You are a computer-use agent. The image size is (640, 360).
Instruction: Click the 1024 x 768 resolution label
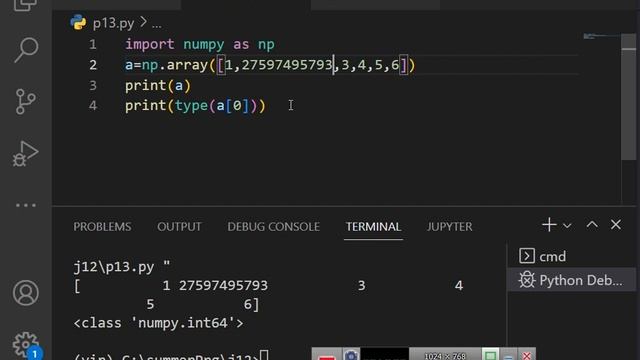coord(444,356)
